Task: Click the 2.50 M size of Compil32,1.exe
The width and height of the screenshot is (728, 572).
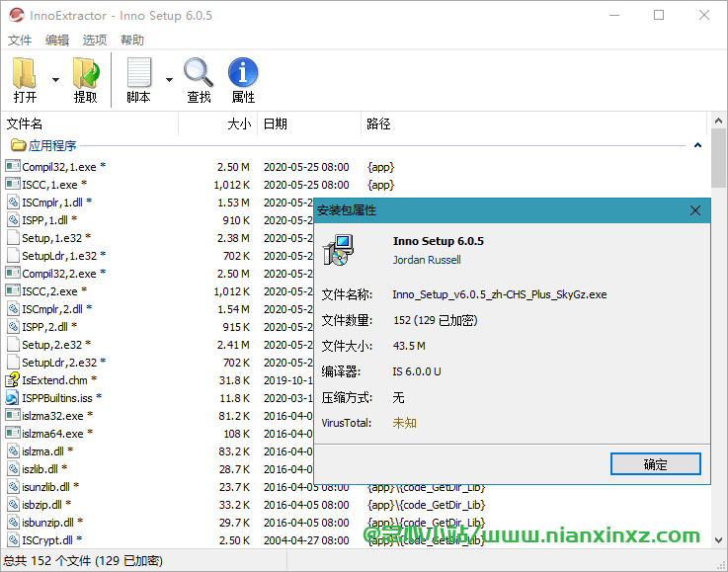Action: pyautogui.click(x=233, y=167)
